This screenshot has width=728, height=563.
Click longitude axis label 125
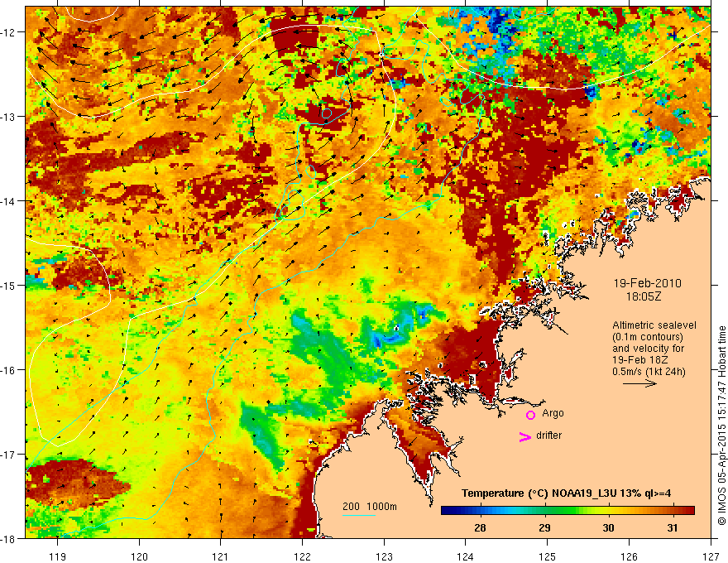[x=548, y=556]
